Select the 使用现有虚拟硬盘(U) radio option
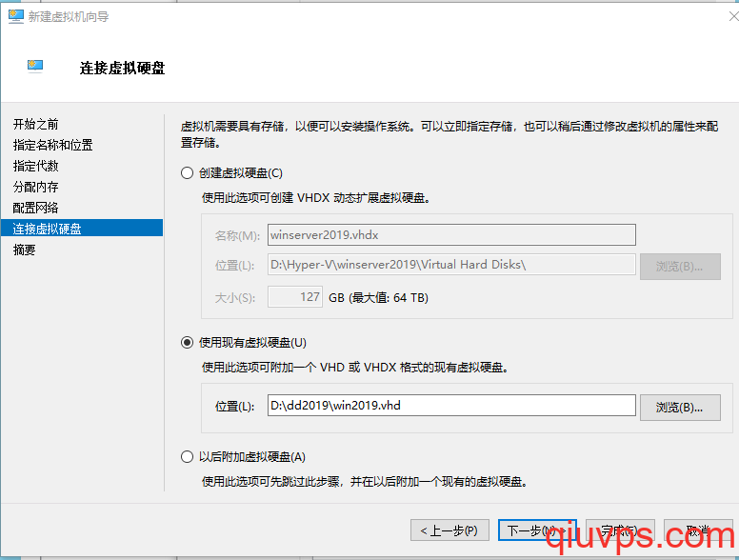 click(x=187, y=342)
